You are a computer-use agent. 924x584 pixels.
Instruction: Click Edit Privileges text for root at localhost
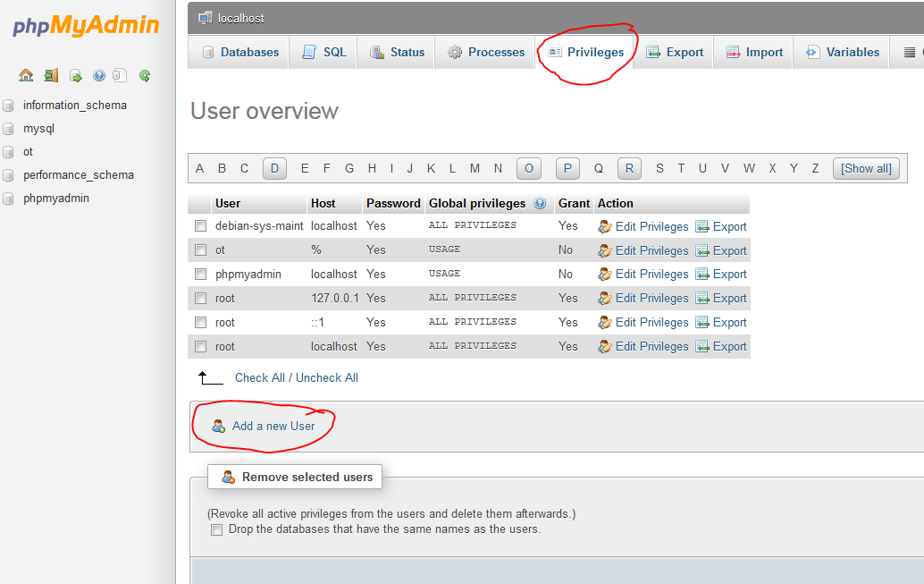[651, 347]
